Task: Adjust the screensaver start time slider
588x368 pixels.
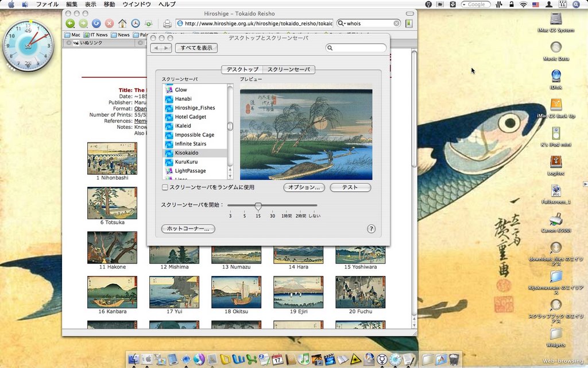Action: click(x=258, y=206)
